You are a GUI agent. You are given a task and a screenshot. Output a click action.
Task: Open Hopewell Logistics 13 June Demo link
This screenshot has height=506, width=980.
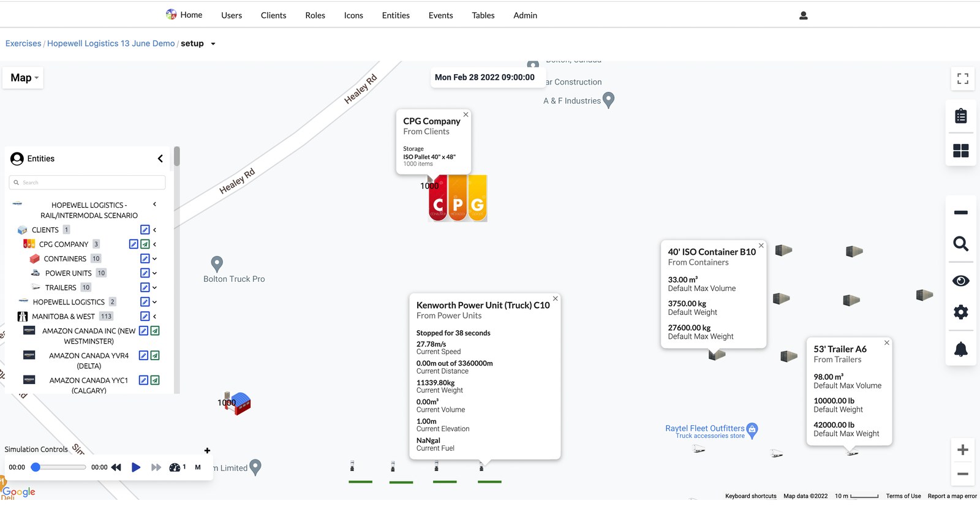click(111, 43)
